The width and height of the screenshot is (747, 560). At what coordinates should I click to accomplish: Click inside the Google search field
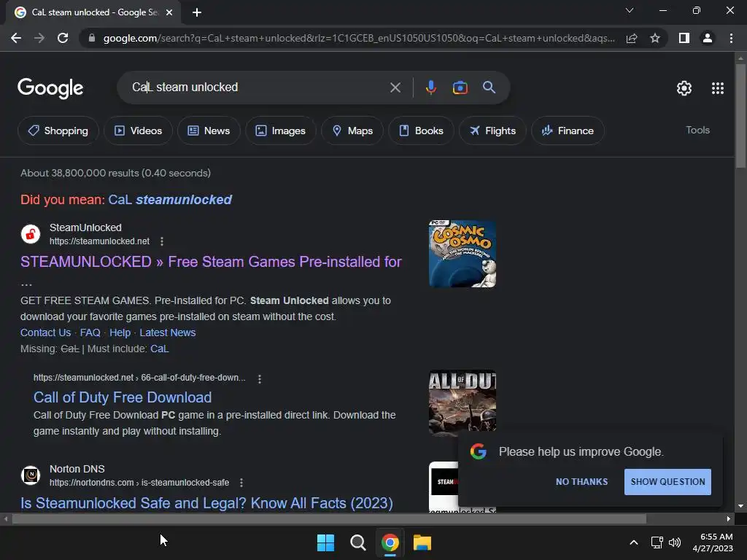coord(258,87)
